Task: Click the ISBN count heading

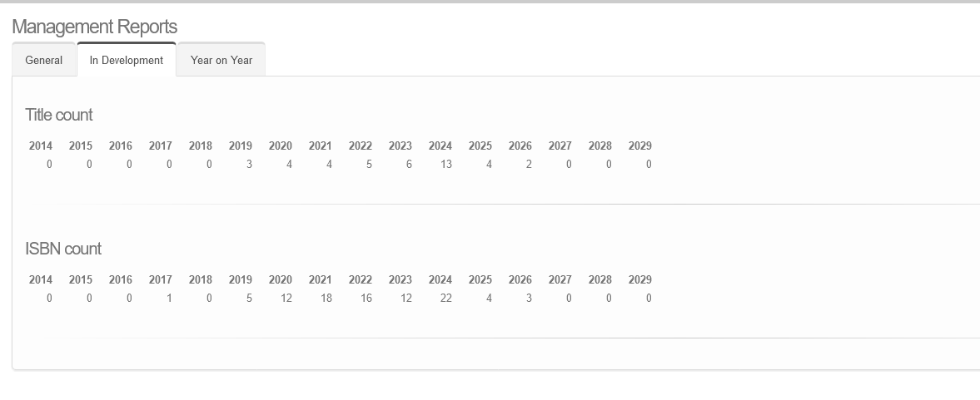Action: [x=63, y=249]
